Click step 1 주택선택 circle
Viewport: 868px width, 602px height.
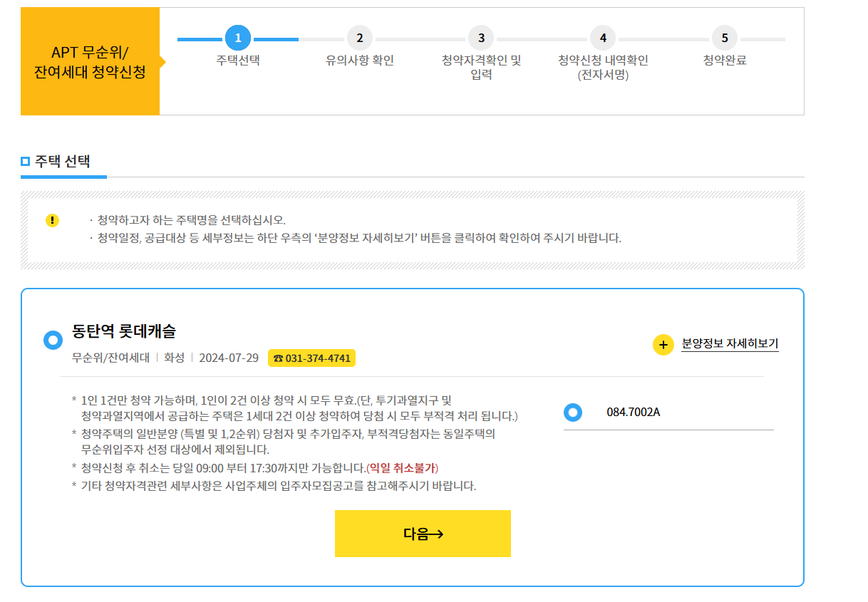(x=238, y=38)
